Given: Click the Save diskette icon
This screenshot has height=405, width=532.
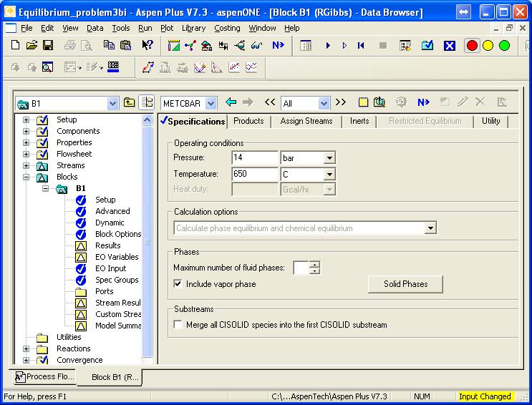Looking at the screenshot, I should point(48,45).
